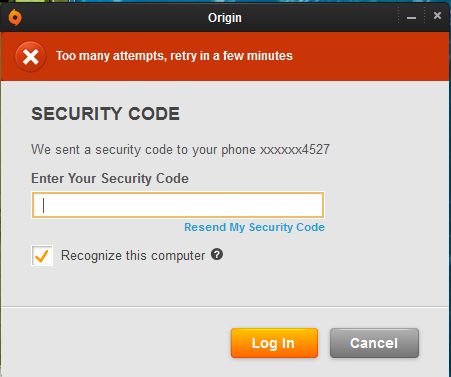This screenshot has width=451, height=377.
Task: Open the help tooltip beside Recognize this computer
Action: tap(217, 255)
